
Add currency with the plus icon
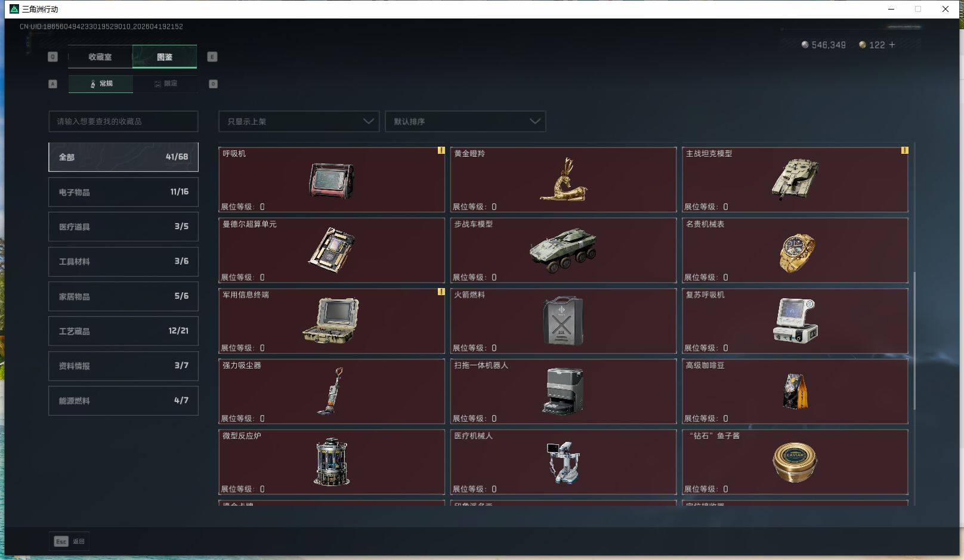(892, 45)
